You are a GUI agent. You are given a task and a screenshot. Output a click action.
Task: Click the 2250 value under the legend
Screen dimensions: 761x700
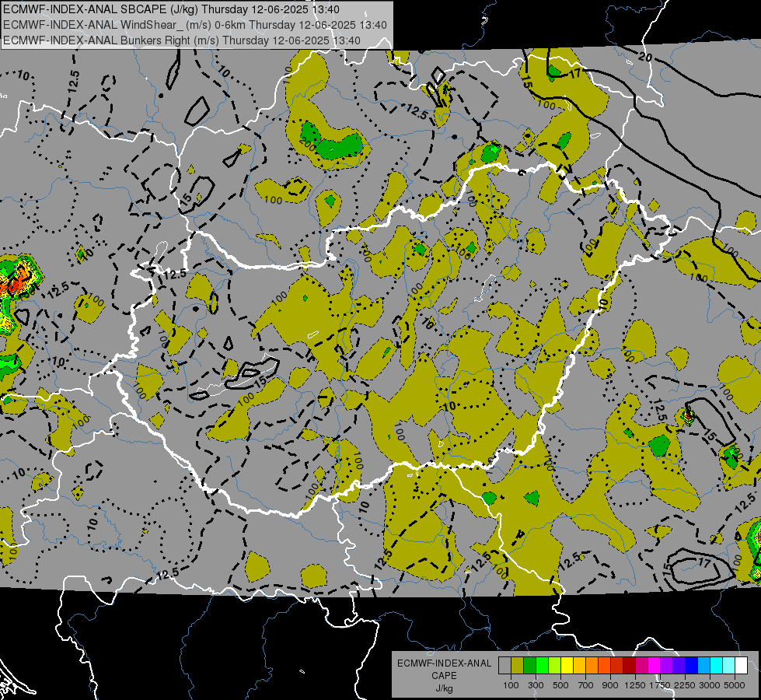point(684,685)
